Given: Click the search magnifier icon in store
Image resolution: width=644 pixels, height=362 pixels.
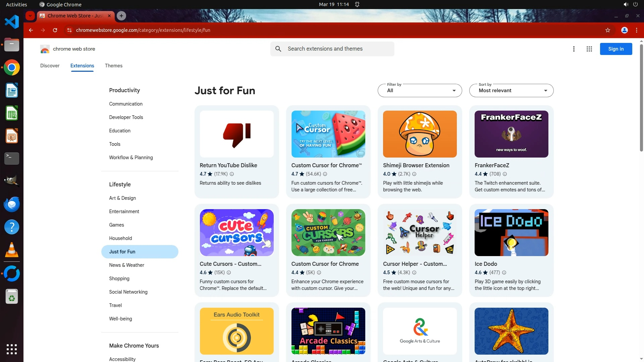Looking at the screenshot, I should coord(278,49).
